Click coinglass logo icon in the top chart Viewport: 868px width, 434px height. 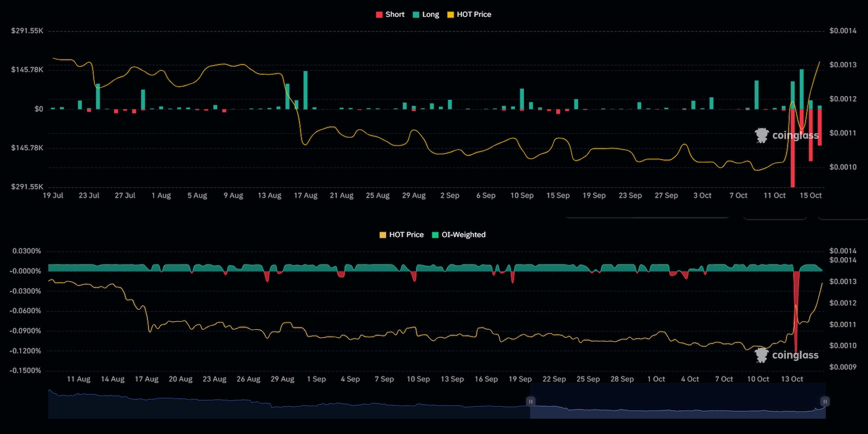click(x=762, y=135)
